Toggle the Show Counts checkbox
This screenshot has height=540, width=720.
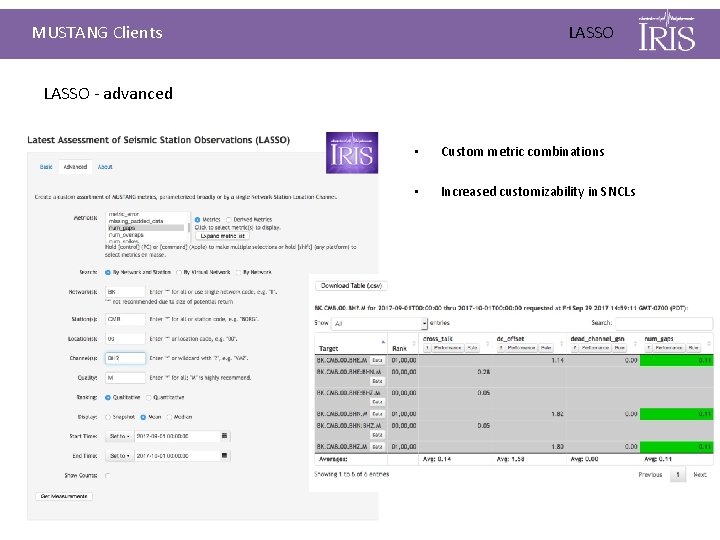click(x=107, y=476)
